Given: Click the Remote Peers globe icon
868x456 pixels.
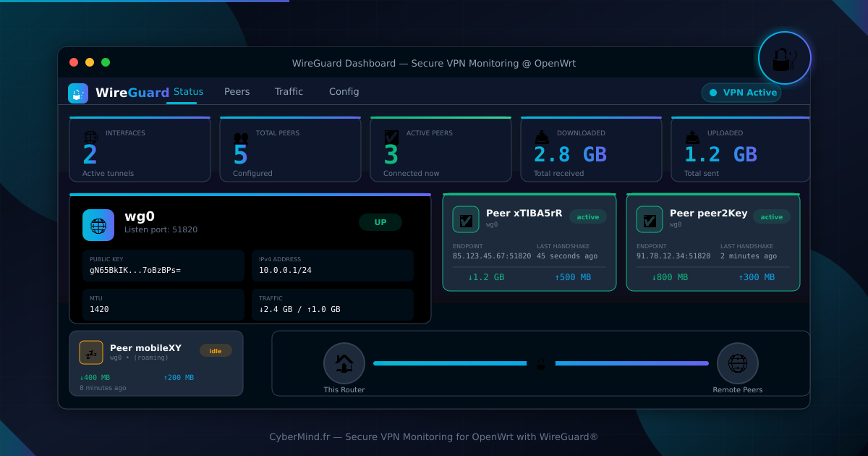Looking at the screenshot, I should pos(737,363).
